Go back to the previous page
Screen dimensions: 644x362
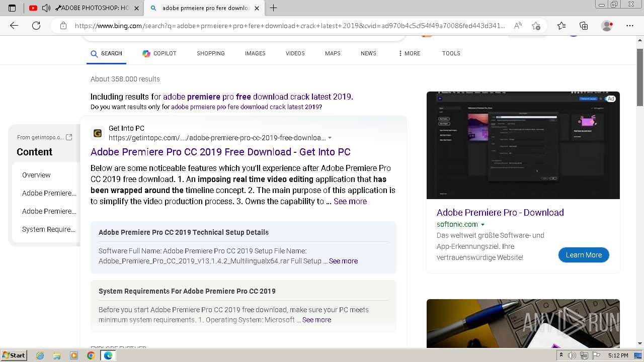(14, 26)
